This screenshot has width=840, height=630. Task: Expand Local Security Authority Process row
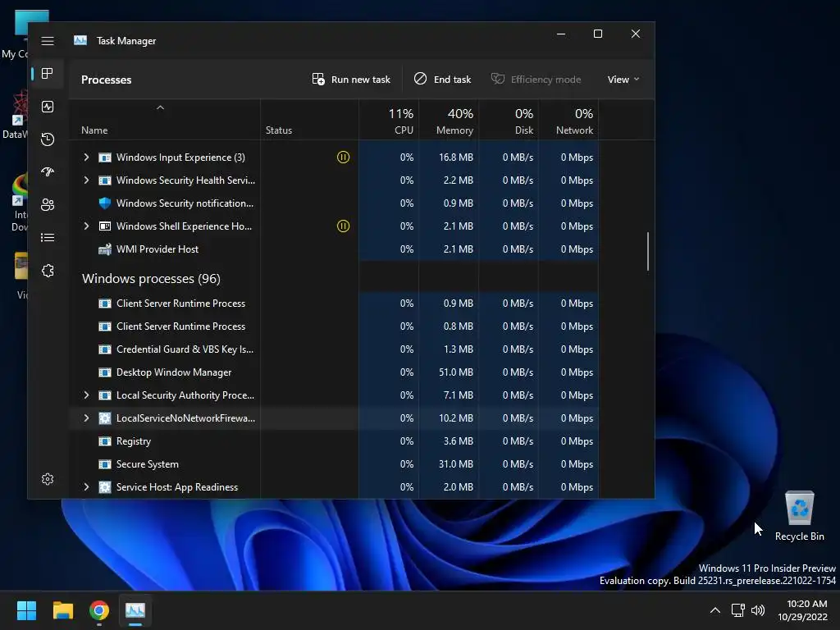click(x=86, y=395)
